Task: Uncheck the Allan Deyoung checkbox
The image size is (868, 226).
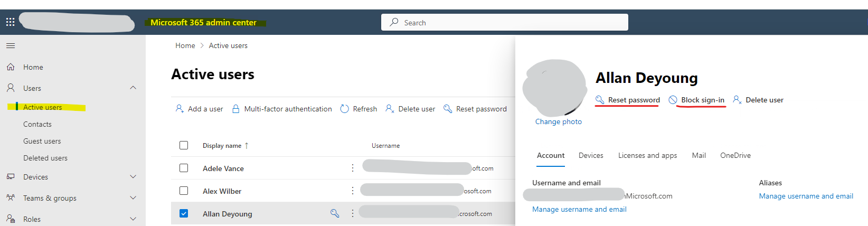Action: point(184,213)
